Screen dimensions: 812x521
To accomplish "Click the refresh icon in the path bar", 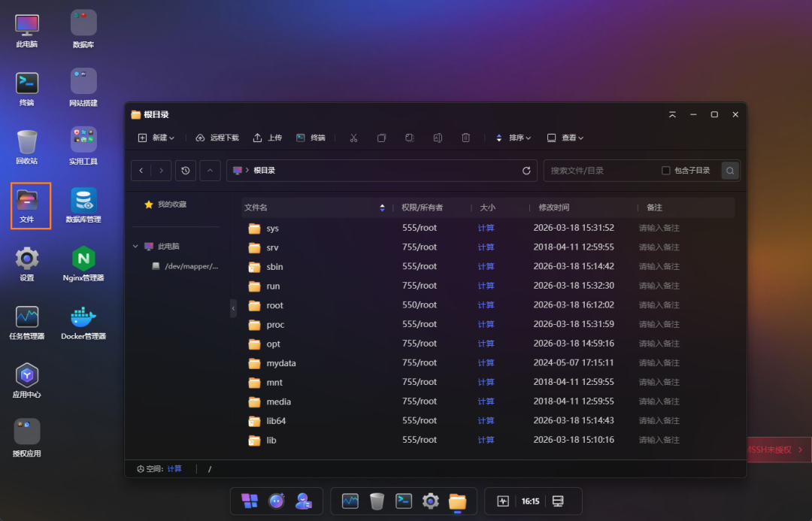I will click(x=526, y=171).
